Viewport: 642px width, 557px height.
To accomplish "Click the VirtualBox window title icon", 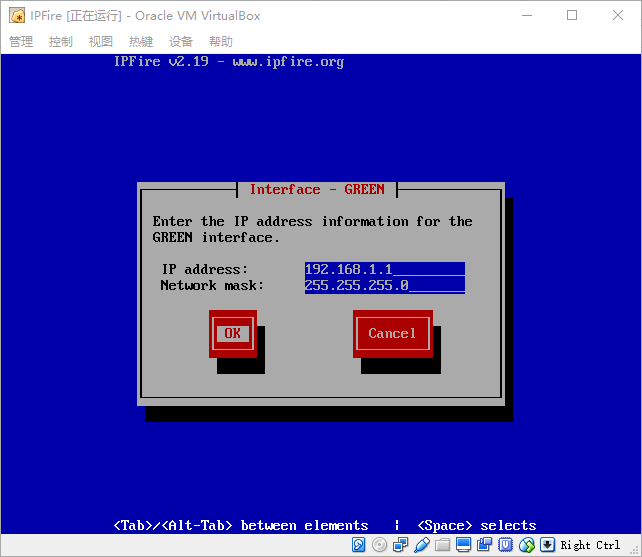I will (x=17, y=16).
